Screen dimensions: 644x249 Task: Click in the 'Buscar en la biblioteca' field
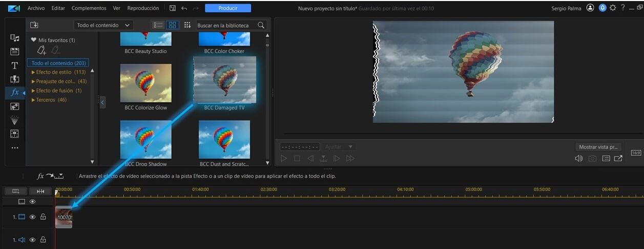point(226,25)
